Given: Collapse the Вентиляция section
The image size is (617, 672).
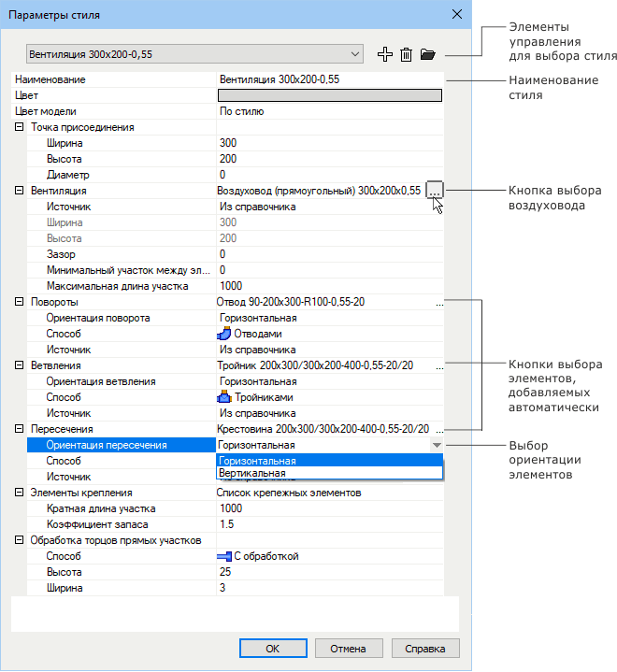Looking at the screenshot, I should pos(20,191).
